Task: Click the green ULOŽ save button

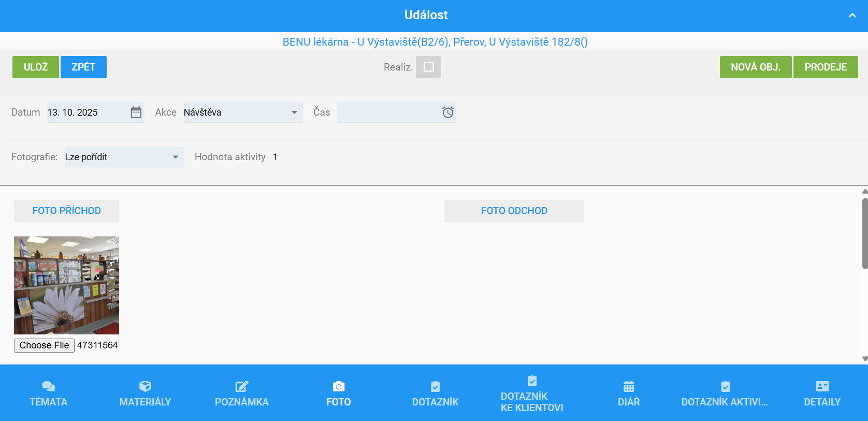Action: (x=36, y=67)
